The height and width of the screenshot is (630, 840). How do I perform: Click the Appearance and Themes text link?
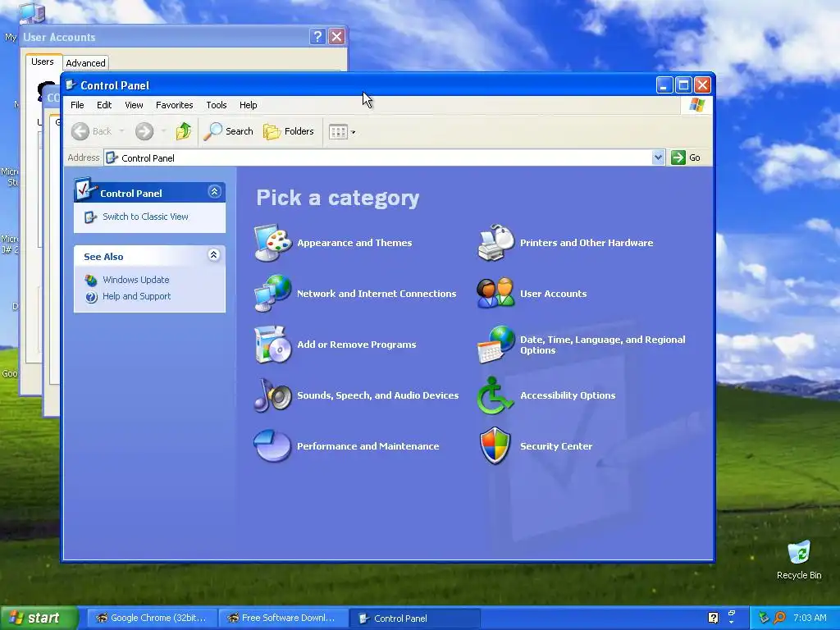point(354,243)
